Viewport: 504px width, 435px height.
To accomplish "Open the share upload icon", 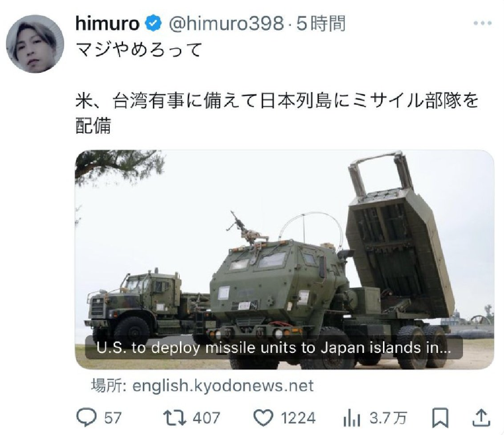I will tap(481, 417).
